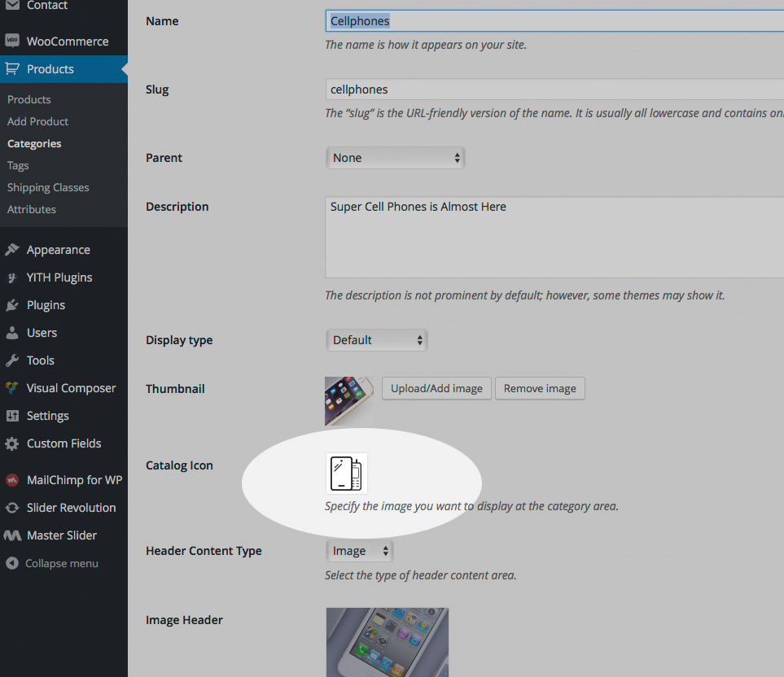Open the Appearance paintbrush icon

11,249
